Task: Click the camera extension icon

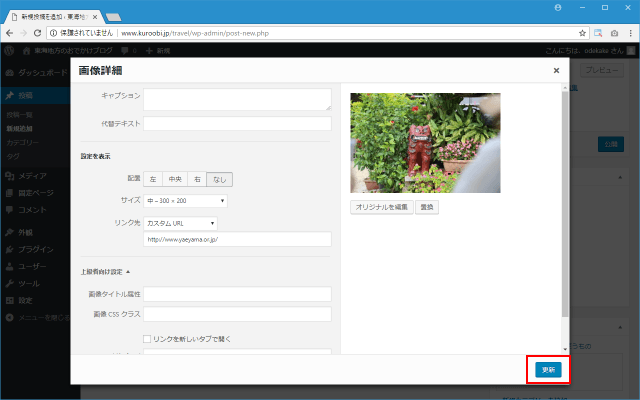Action: (x=614, y=33)
